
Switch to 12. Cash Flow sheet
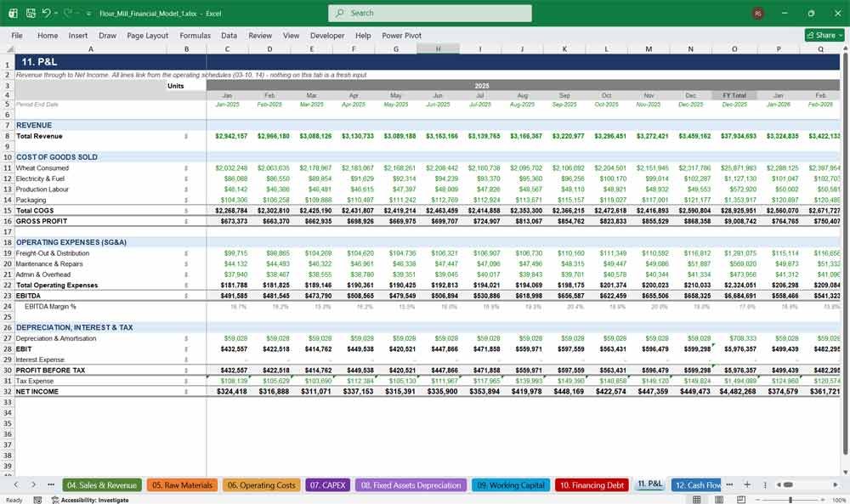pos(696,485)
